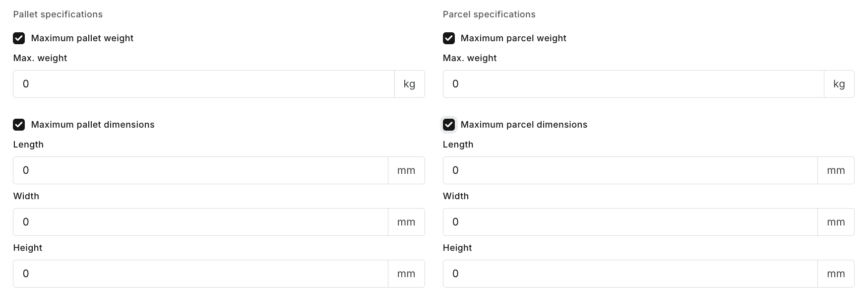Toggle Maximum parcel dimensions checkbox
This screenshot has width=868, height=300.
pyautogui.click(x=448, y=125)
